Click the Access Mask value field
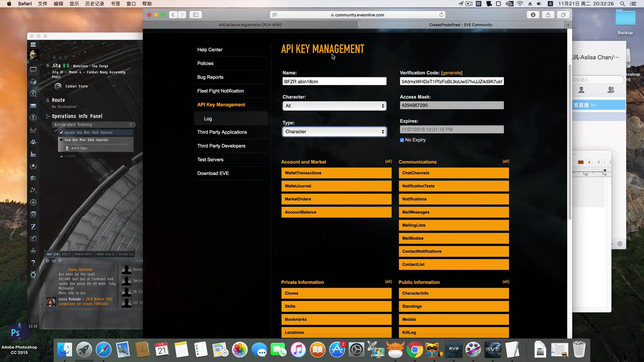 pyautogui.click(x=451, y=105)
